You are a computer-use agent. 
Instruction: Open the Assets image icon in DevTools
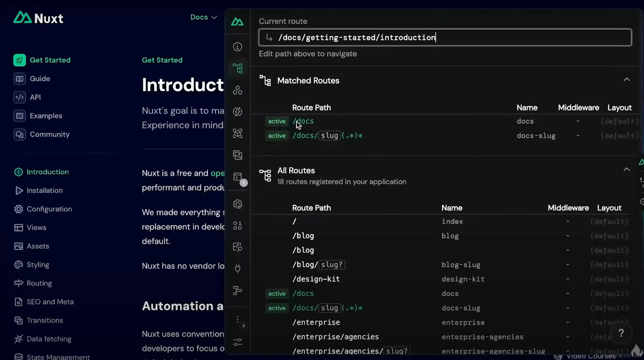(237, 155)
